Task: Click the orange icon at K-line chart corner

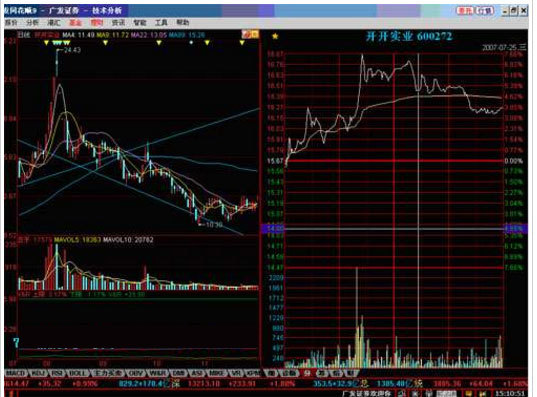Action: click(250, 34)
